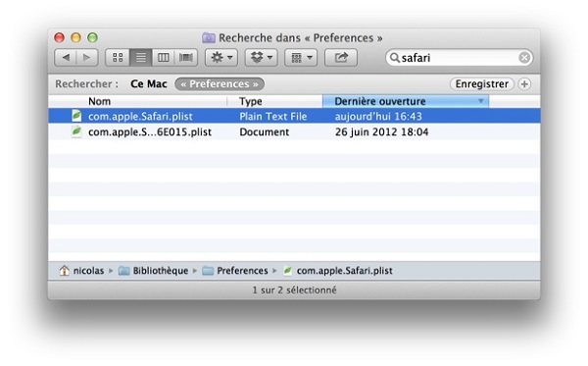Viewport: 588px width, 366px height.
Task: Click the Preferences folder icon in path bar
Action: (208, 271)
